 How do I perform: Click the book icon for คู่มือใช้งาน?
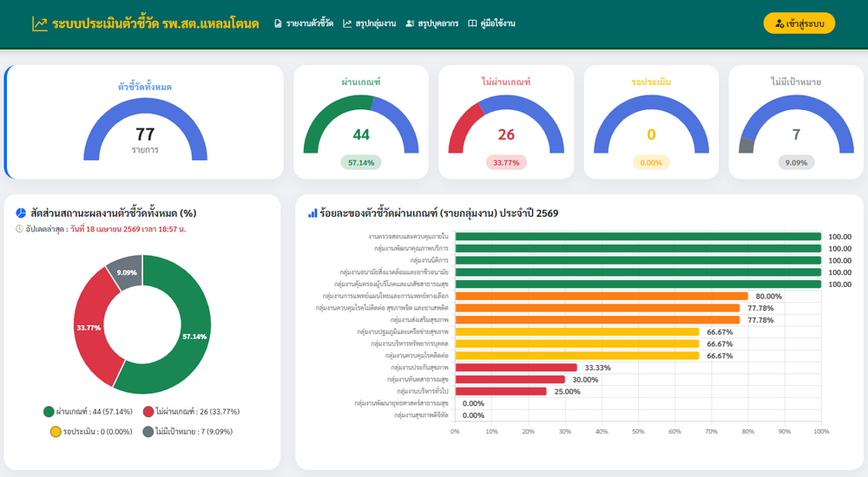pyautogui.click(x=472, y=23)
